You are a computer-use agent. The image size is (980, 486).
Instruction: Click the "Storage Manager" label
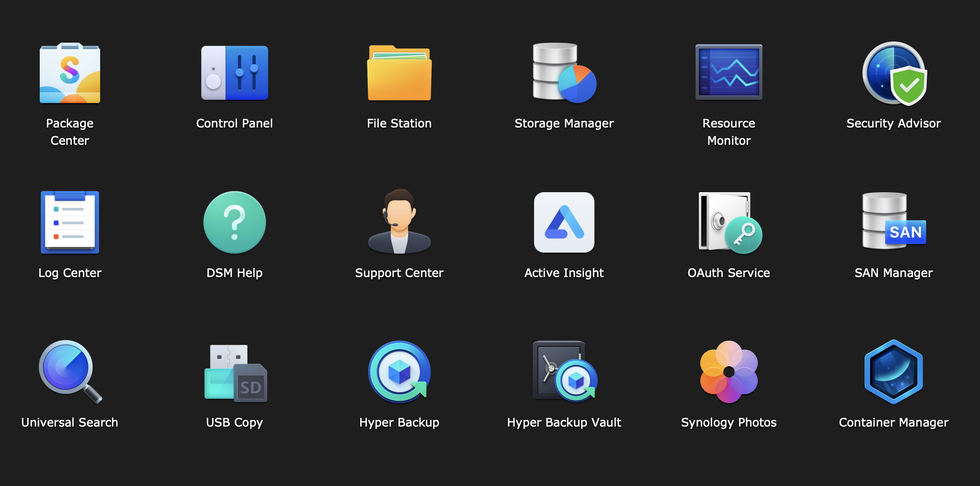pos(564,124)
